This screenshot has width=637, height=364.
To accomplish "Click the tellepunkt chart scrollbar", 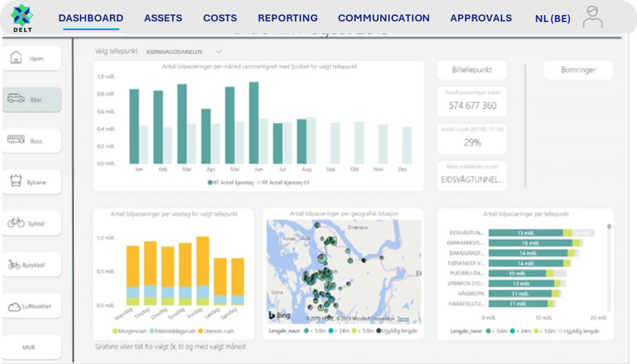I will pos(609,226).
